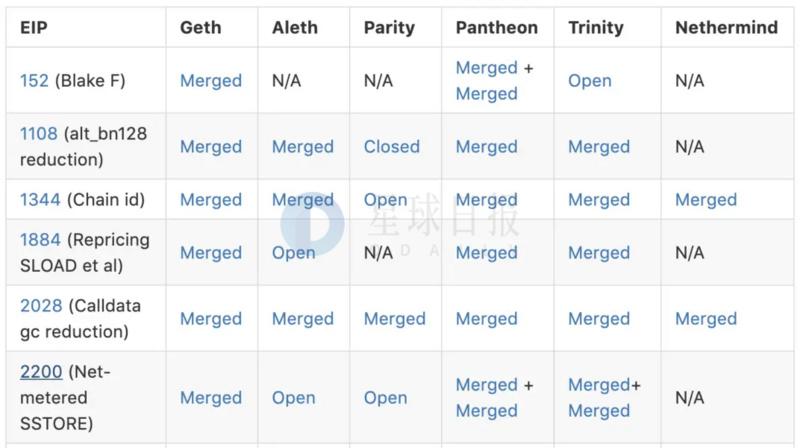
Task: Open the underlined 2200 EIP link
Action: [41, 372]
